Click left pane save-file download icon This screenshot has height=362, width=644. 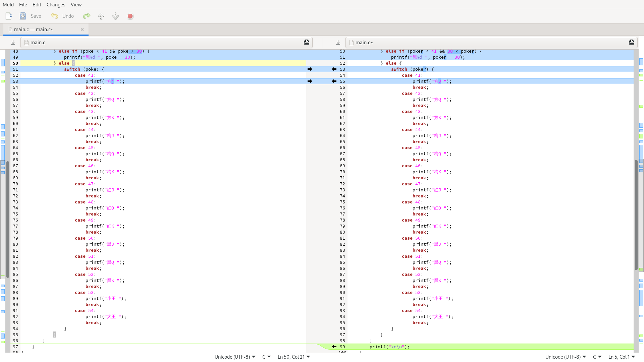click(13, 43)
